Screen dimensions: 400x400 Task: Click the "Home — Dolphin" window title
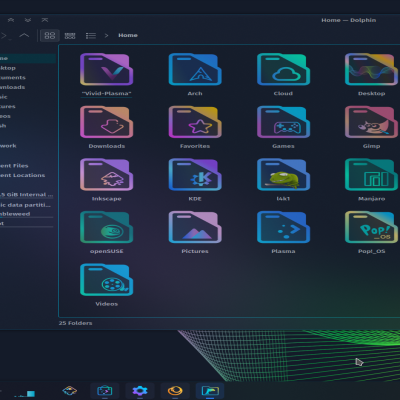[x=349, y=20]
